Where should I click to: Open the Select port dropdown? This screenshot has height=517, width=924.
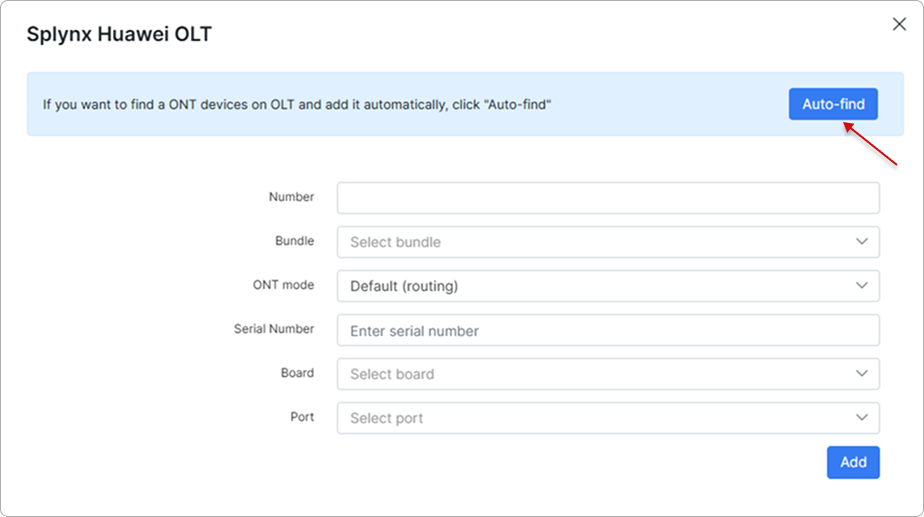[608, 418]
